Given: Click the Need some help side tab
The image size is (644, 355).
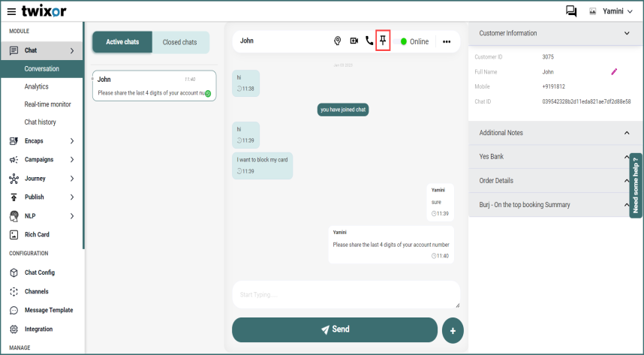Looking at the screenshot, I should point(636,185).
